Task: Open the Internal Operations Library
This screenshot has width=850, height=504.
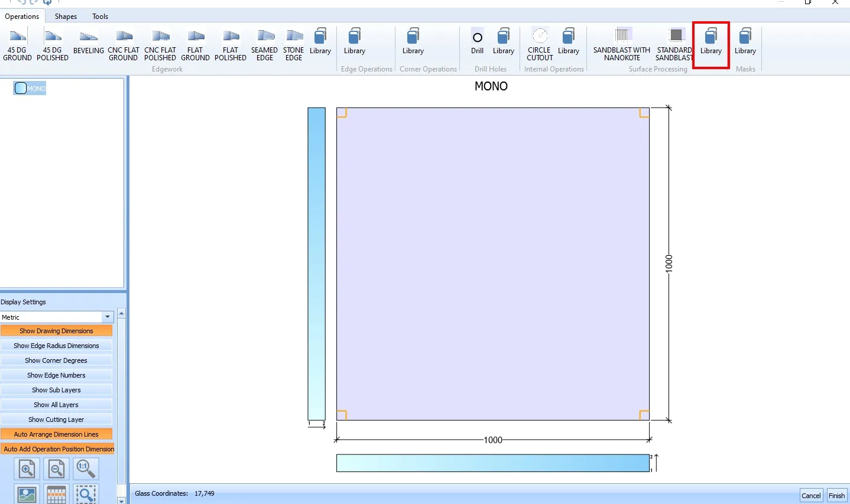Action: (x=569, y=41)
